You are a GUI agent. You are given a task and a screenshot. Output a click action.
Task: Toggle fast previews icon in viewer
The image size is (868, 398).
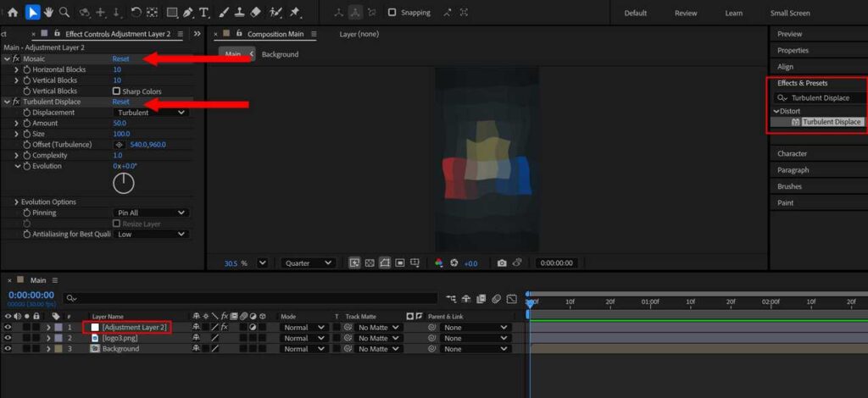point(354,263)
